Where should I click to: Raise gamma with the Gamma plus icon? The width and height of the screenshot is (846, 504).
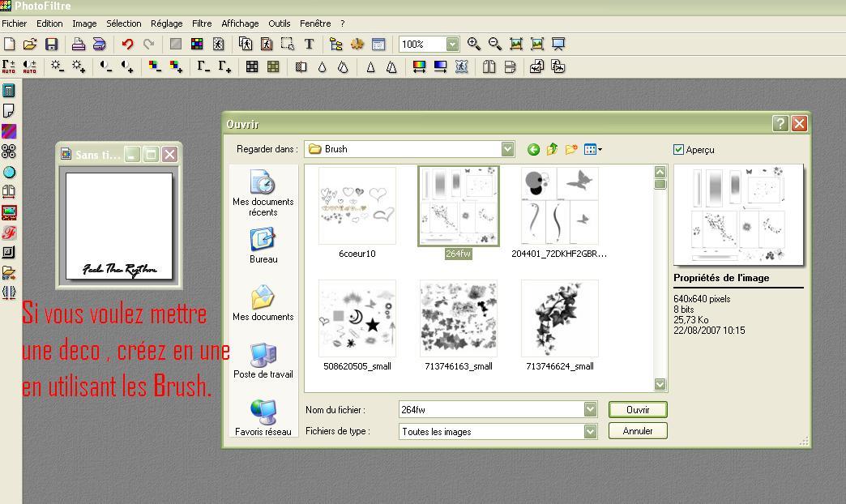224,67
